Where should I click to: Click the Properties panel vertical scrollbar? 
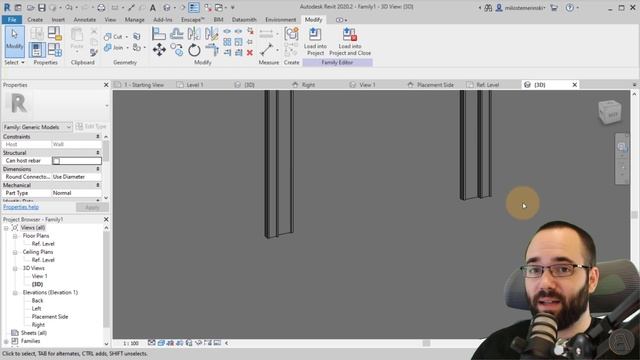point(106,167)
